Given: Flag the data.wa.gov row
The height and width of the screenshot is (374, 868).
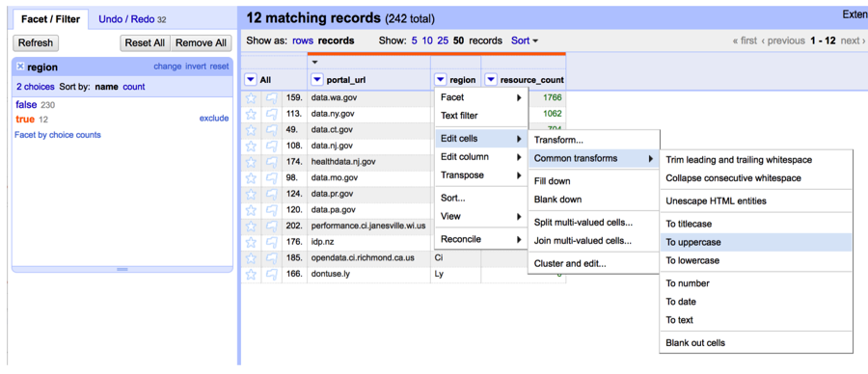Looking at the screenshot, I should coord(271,98).
